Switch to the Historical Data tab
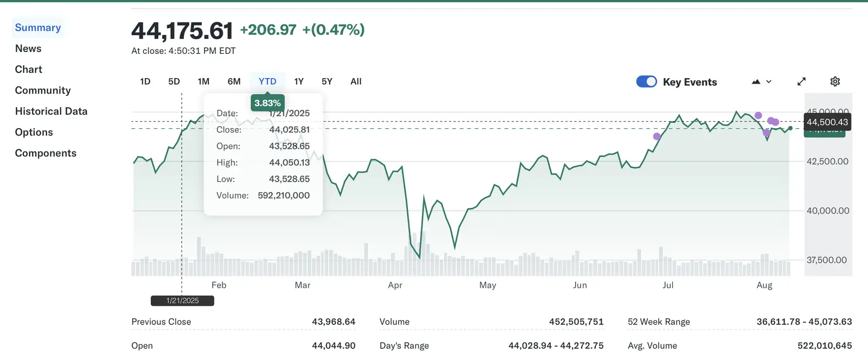This screenshot has width=868, height=352. (x=51, y=111)
